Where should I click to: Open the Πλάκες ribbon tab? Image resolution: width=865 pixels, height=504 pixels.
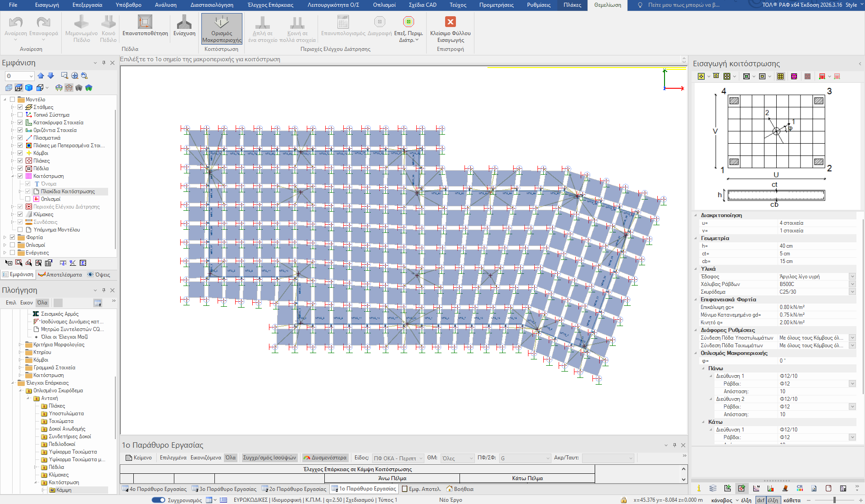tap(572, 5)
